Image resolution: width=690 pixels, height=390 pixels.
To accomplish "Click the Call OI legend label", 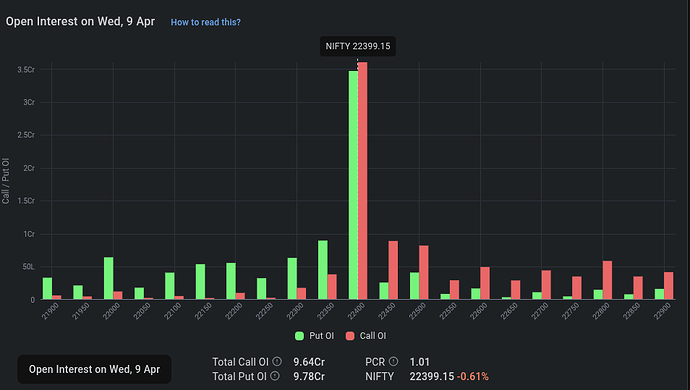I will (x=373, y=336).
